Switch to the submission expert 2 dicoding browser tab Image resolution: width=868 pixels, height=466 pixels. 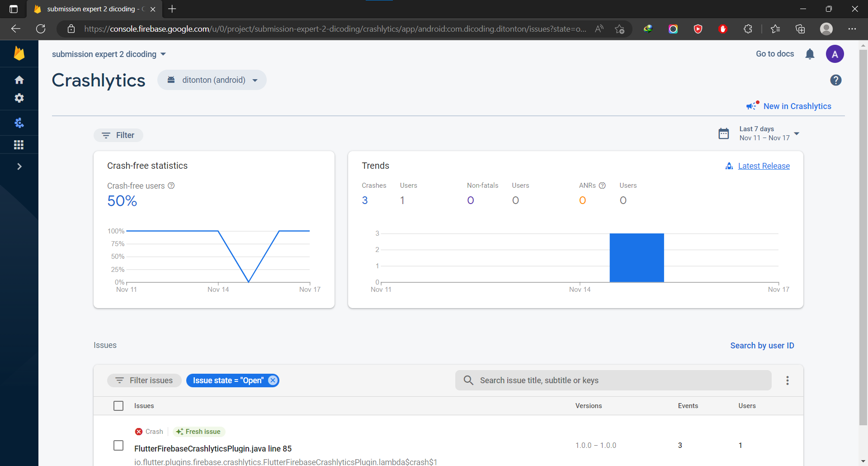coord(90,9)
